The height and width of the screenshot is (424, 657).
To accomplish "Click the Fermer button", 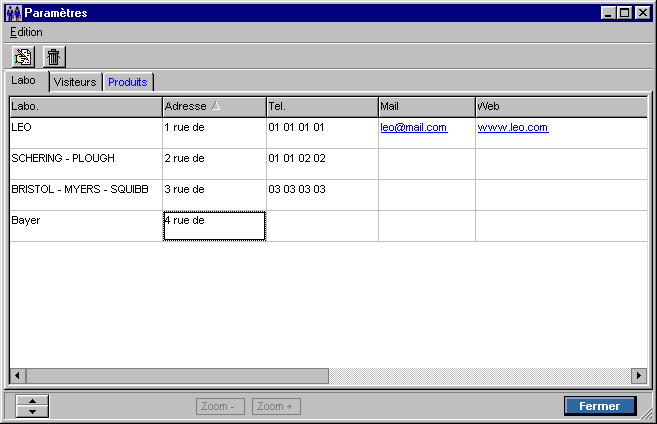I will [600, 406].
